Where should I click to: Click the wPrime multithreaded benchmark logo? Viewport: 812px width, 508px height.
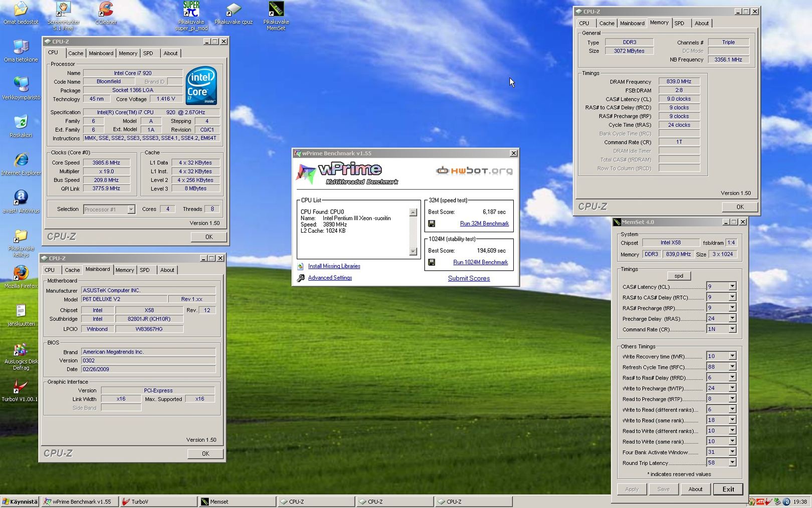tap(347, 174)
